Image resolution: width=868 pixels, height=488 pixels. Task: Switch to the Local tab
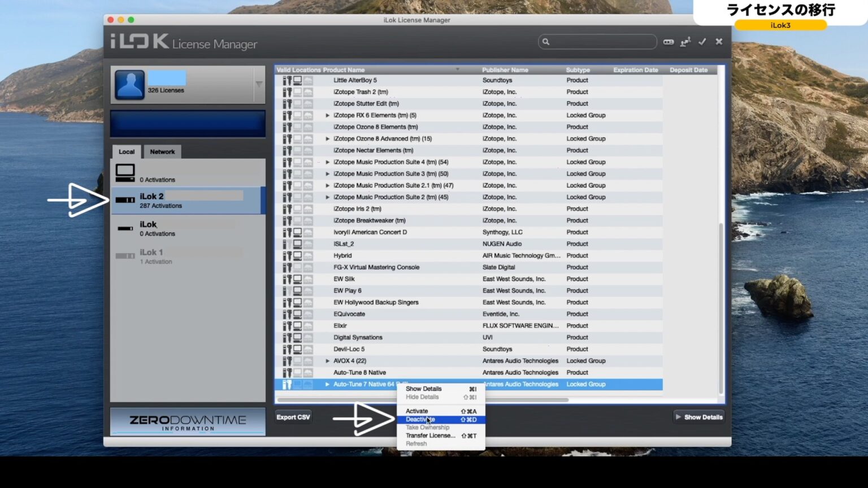[127, 152]
